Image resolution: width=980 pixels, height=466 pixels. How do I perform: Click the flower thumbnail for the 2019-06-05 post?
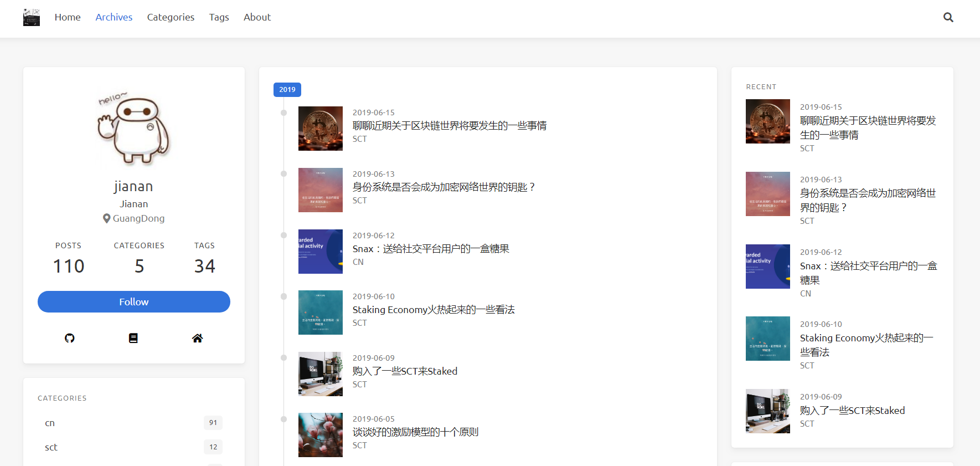click(320, 435)
